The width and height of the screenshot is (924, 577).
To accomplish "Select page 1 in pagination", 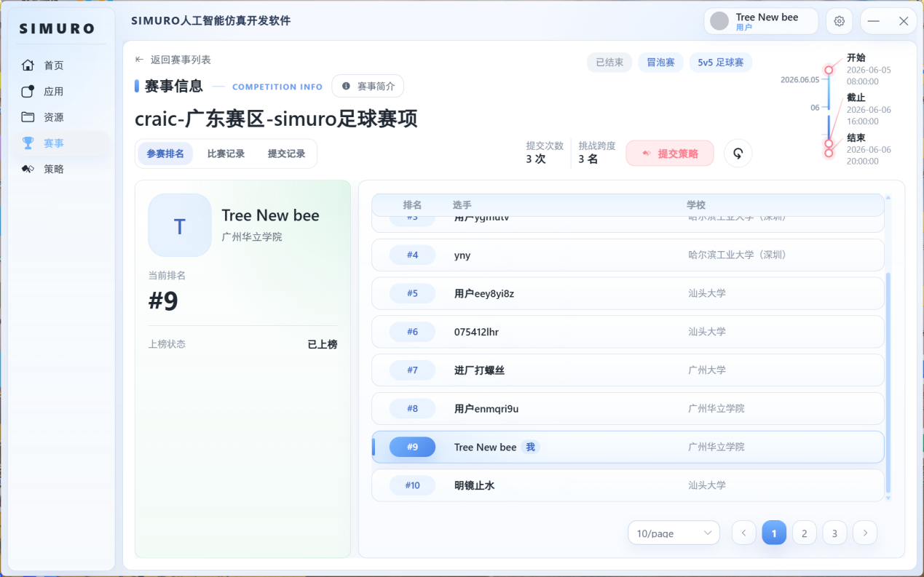I will point(774,533).
